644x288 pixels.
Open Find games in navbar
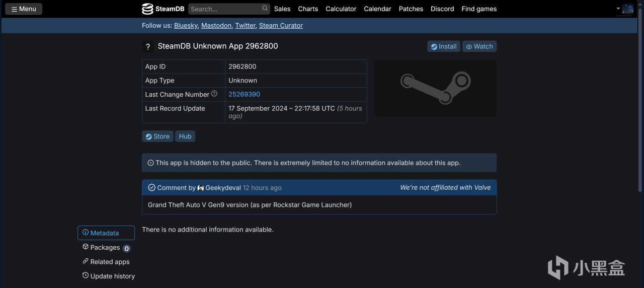(479, 9)
